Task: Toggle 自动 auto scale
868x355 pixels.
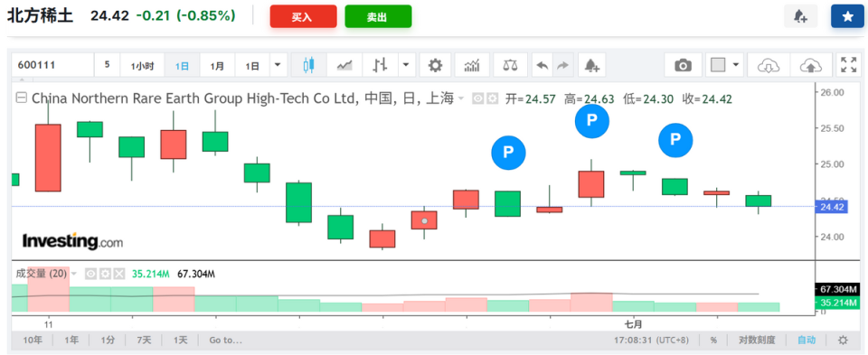Action: [x=806, y=340]
